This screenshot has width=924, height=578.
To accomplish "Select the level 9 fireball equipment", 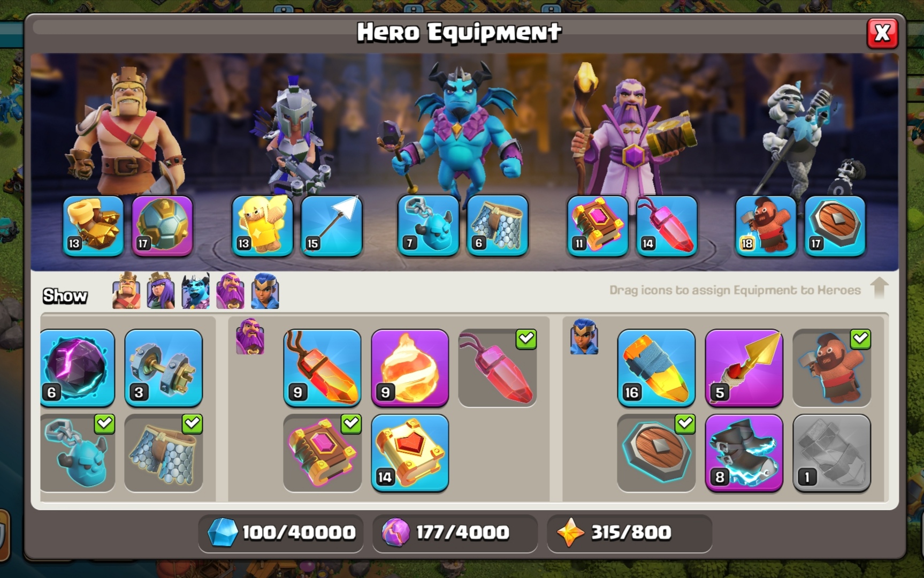I will point(410,368).
